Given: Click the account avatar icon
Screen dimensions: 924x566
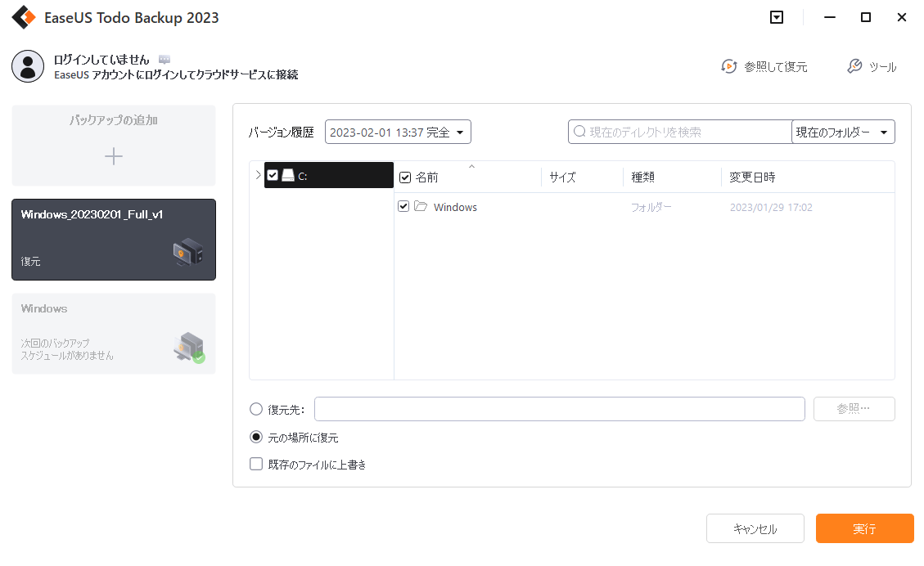Looking at the screenshot, I should click(x=28, y=66).
